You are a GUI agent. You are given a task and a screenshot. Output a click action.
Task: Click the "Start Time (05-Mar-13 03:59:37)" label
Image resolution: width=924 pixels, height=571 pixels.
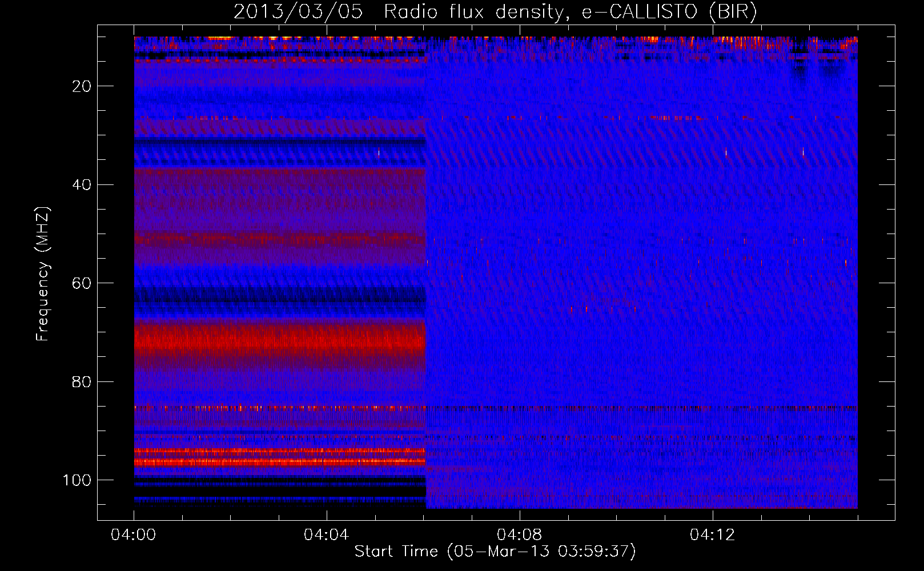click(x=495, y=552)
